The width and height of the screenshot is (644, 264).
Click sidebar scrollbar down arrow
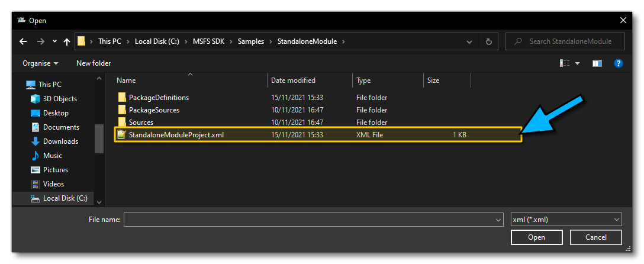[99, 202]
